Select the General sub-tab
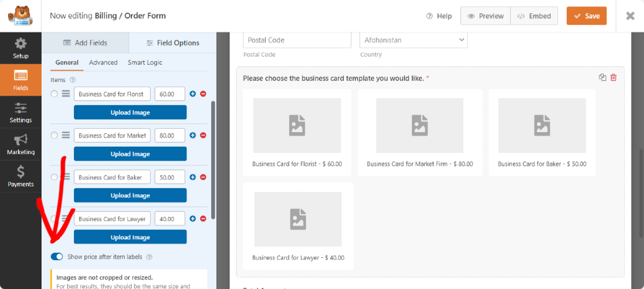This screenshot has height=289, width=644. click(x=67, y=62)
